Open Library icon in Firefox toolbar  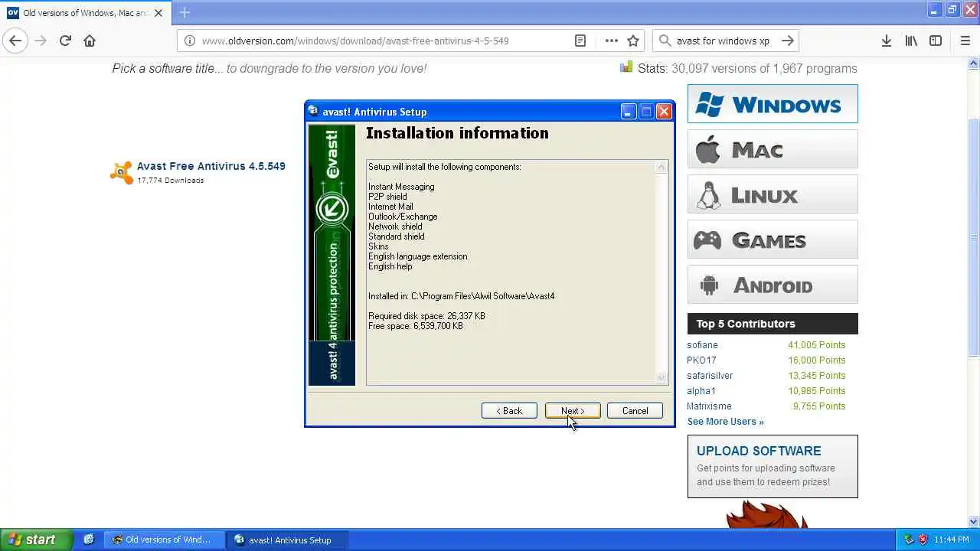911,41
